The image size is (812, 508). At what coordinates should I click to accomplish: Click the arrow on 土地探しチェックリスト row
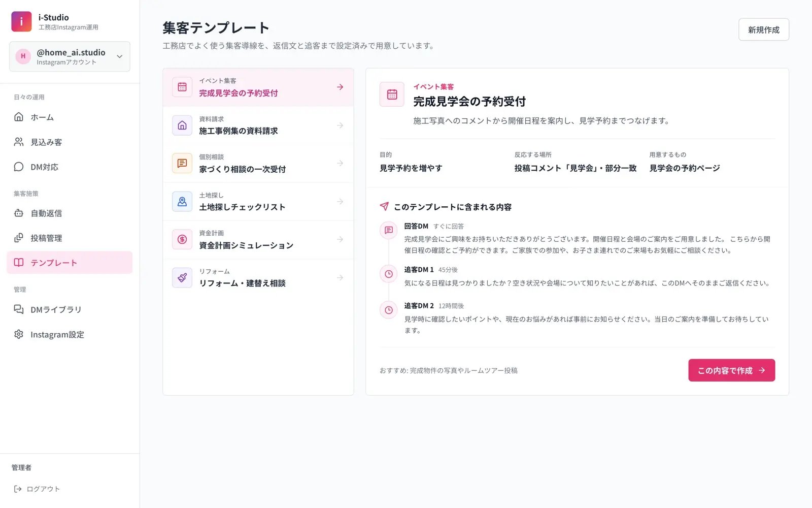click(340, 201)
